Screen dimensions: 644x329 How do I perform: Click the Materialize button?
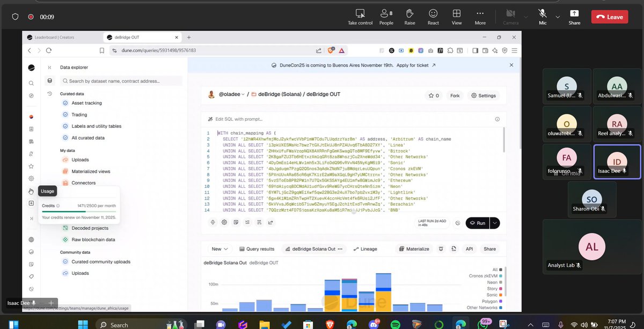pyautogui.click(x=414, y=249)
